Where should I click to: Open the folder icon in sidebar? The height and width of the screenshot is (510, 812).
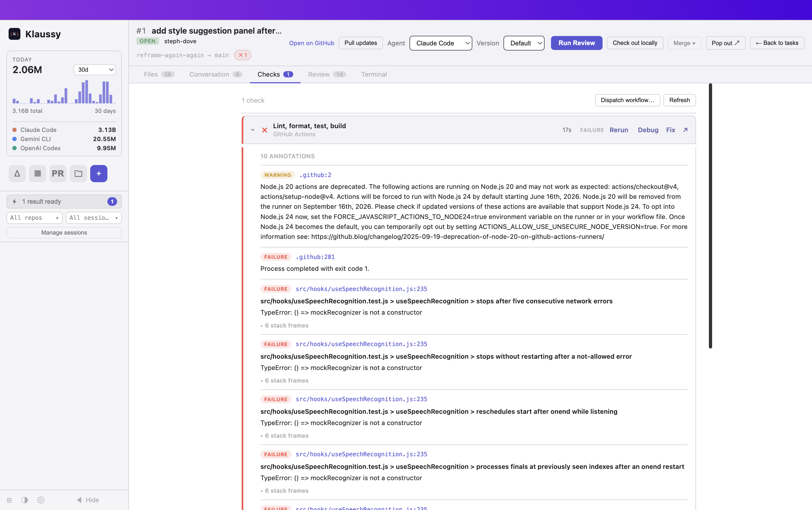tap(78, 174)
